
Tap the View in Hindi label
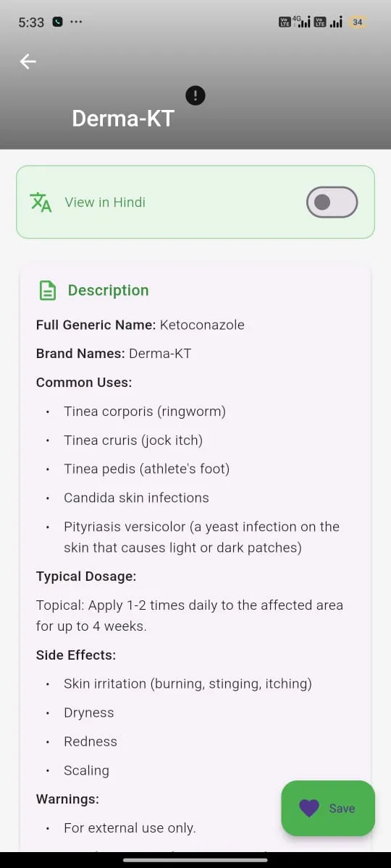[105, 203]
